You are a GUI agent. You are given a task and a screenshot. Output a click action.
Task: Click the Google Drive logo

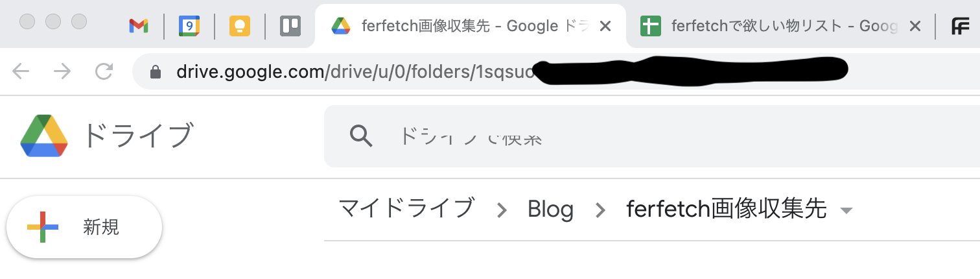click(44, 136)
